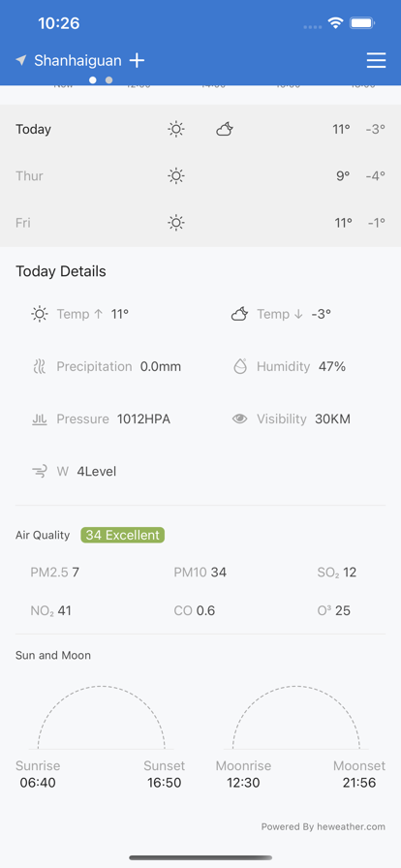
Task: Tap the sun icon in Thur row
Action: coord(176,176)
